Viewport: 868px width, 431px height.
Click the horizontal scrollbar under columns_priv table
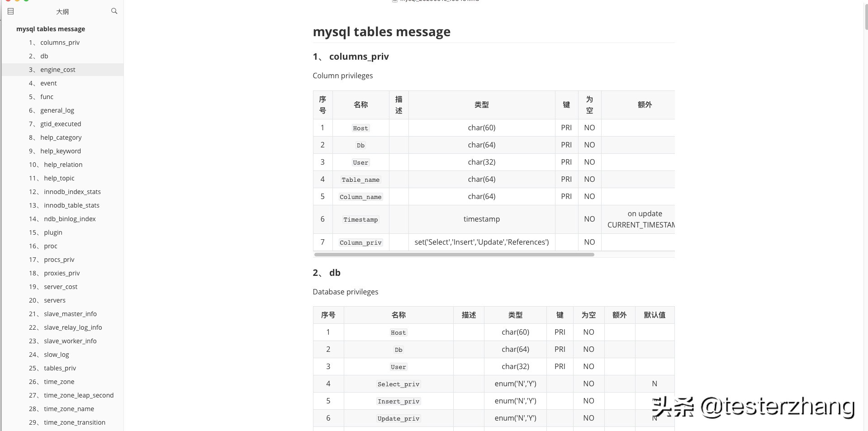(x=454, y=255)
